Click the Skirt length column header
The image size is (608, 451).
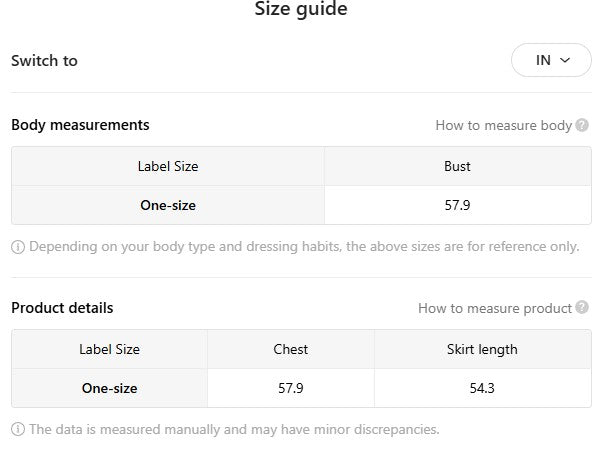(x=482, y=349)
